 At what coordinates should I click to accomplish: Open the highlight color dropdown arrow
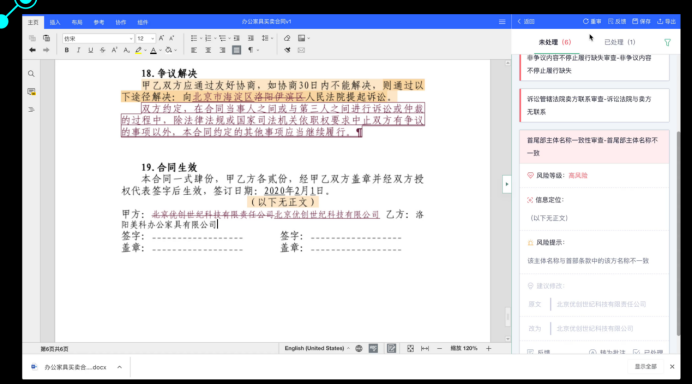145,50
